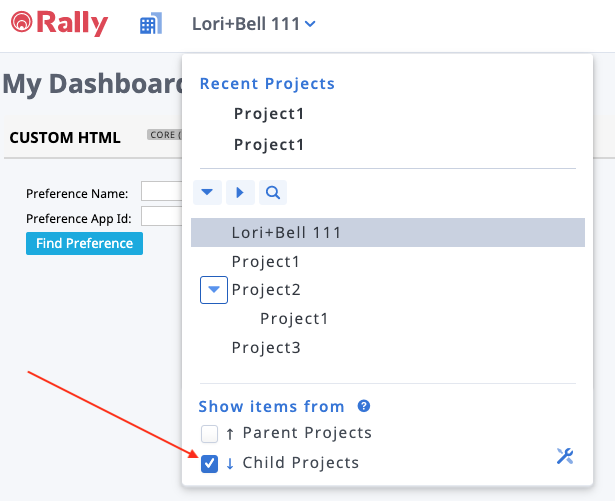Select Lori+Bell 111 in project tree
This screenshot has width=615, height=501.
[x=286, y=233]
